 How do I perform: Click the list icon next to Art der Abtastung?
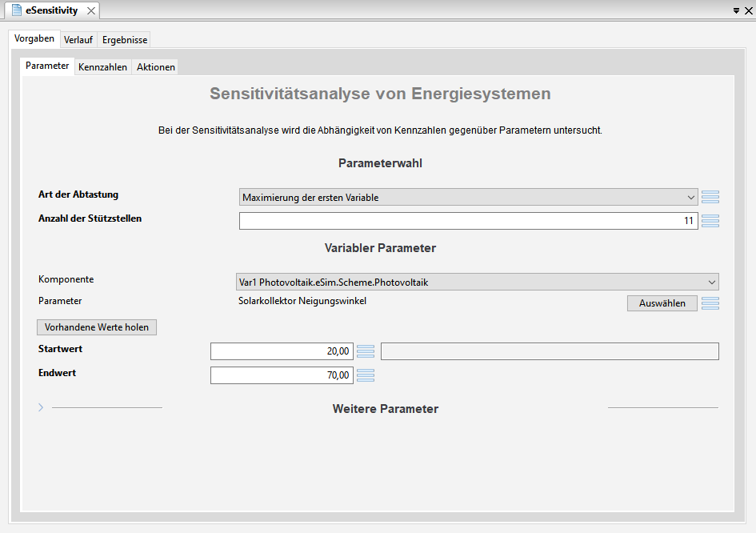(x=710, y=197)
